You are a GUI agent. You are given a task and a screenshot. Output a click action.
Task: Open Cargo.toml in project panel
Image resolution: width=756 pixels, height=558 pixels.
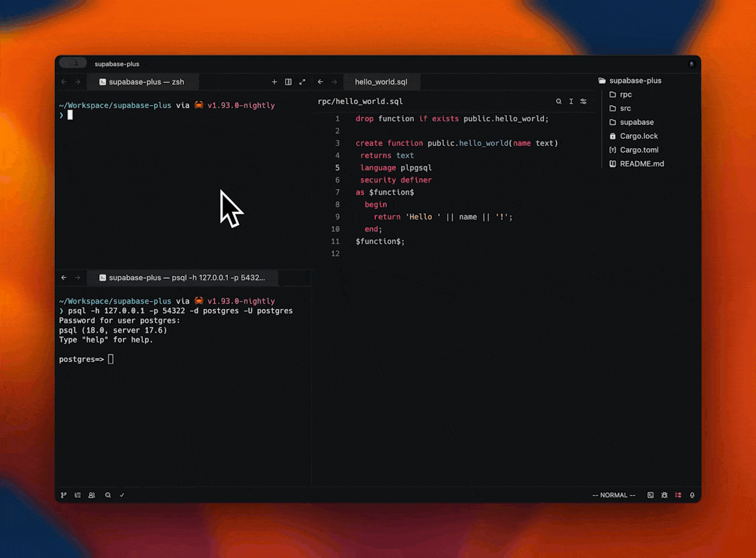638,150
